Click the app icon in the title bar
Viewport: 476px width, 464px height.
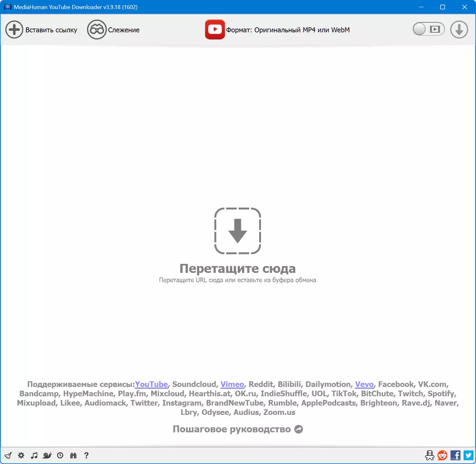pyautogui.click(x=8, y=7)
